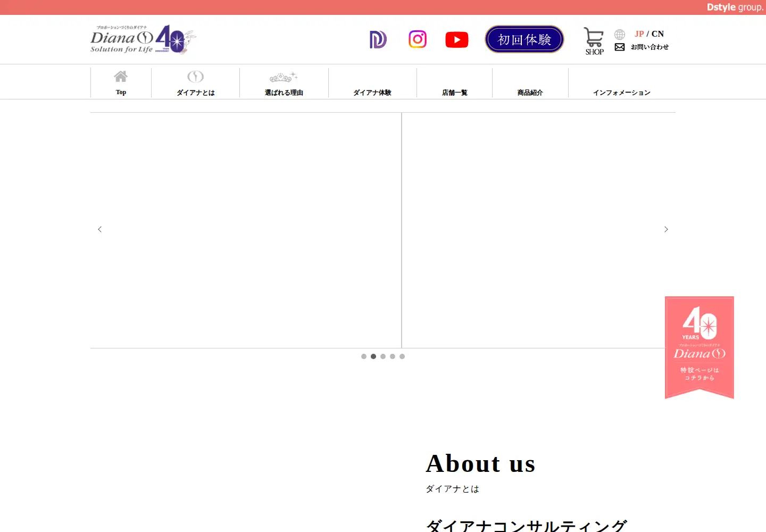Open the pink 40 YEARS special page banner
This screenshot has height=532, width=766.
pos(700,347)
